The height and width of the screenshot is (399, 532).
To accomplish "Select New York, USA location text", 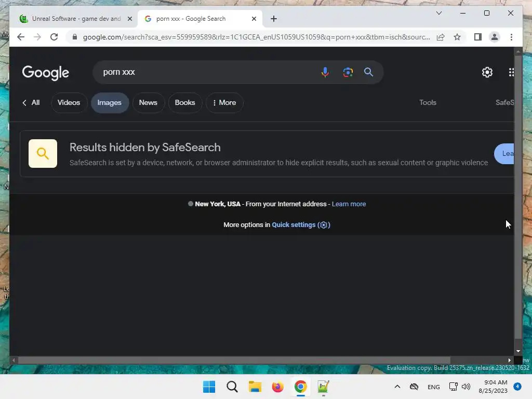I will point(218,204).
